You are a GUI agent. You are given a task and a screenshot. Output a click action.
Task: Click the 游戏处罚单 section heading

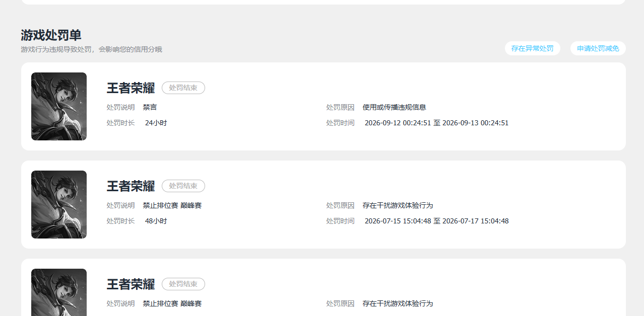click(51, 35)
